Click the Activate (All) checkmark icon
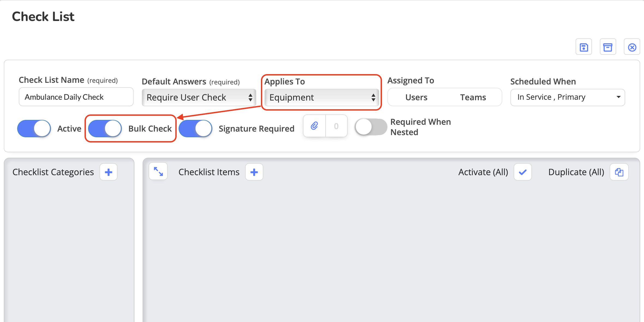 click(523, 172)
